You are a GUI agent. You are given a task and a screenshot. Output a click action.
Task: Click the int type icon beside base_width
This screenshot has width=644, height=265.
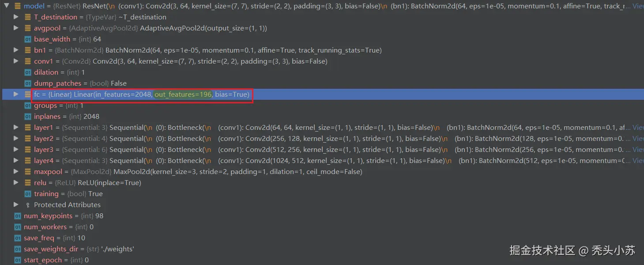point(28,39)
